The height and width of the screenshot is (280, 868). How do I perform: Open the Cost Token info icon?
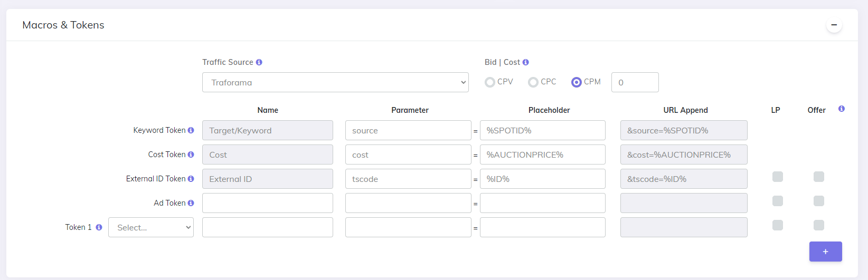191,155
